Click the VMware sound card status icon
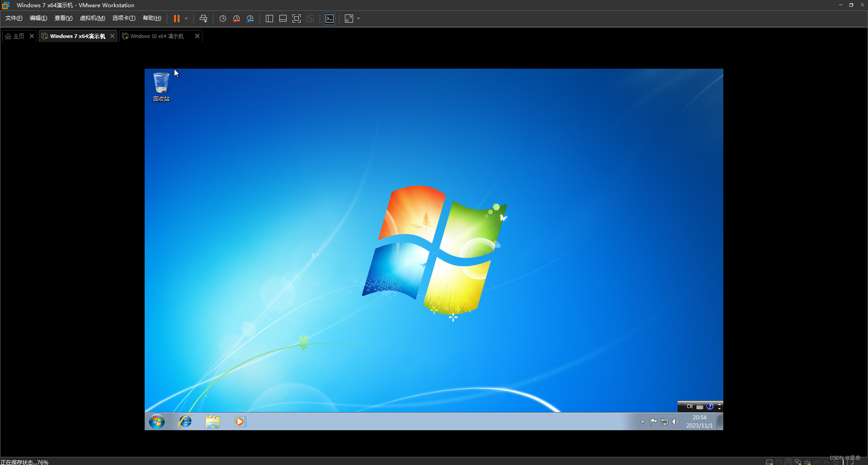Screen dimensions: 868x465 coord(807,462)
